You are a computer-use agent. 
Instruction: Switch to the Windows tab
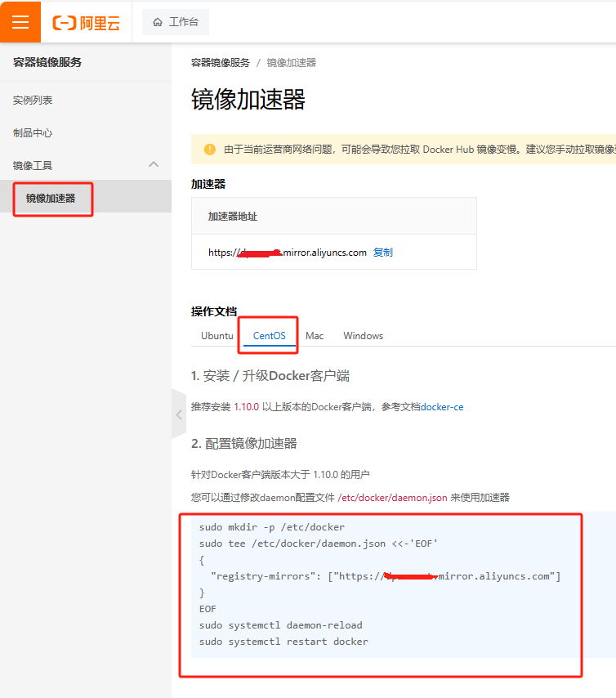tap(364, 336)
